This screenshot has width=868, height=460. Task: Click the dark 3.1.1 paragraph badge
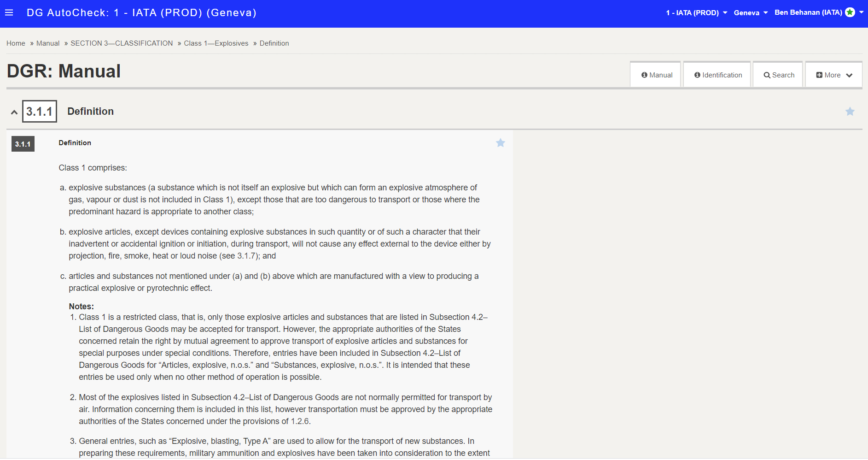coord(23,144)
